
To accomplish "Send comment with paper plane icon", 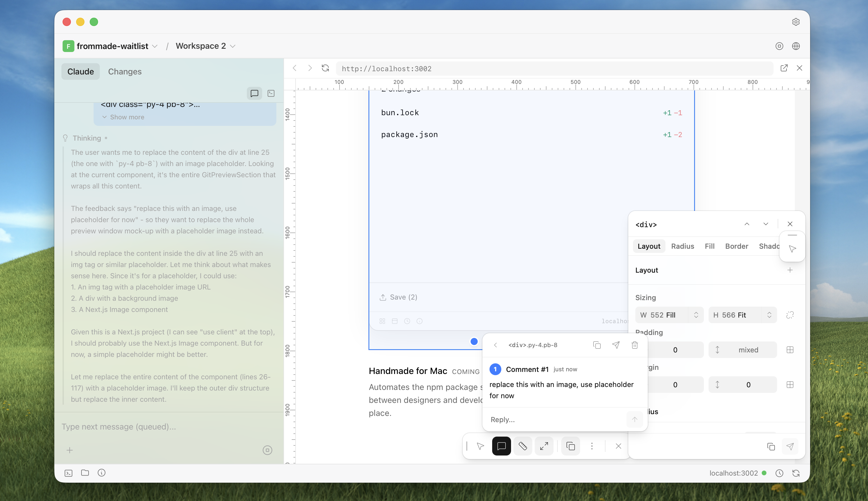I will [616, 345].
